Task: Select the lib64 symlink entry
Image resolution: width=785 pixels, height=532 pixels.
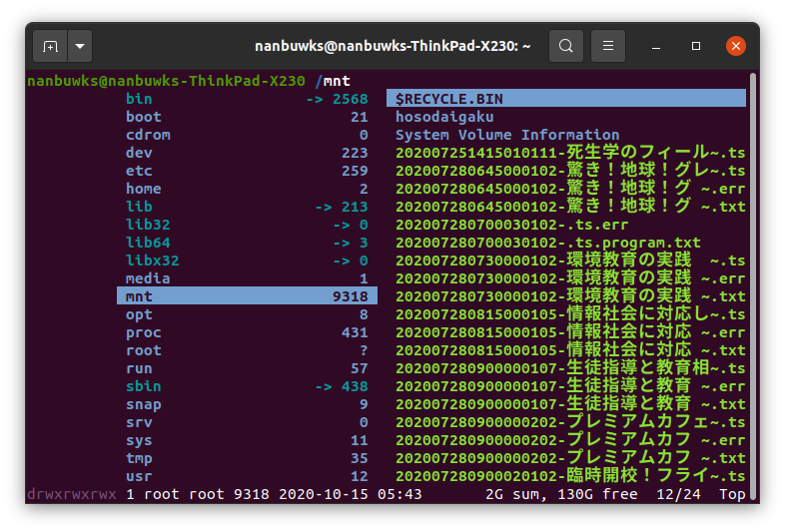Action: [x=247, y=243]
